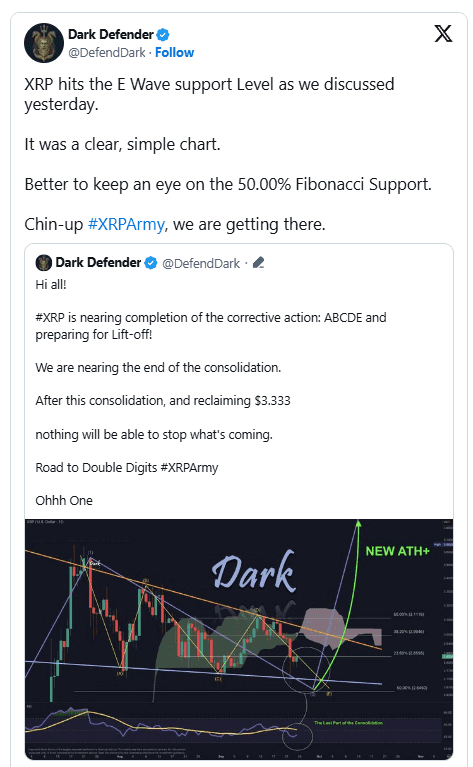This screenshot has height=767, width=473.
Task: Click the verified badge in the quoted tweet
Action: (x=151, y=263)
